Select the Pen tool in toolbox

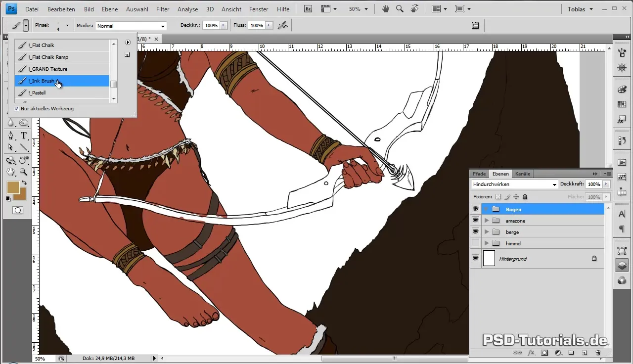[x=11, y=136]
